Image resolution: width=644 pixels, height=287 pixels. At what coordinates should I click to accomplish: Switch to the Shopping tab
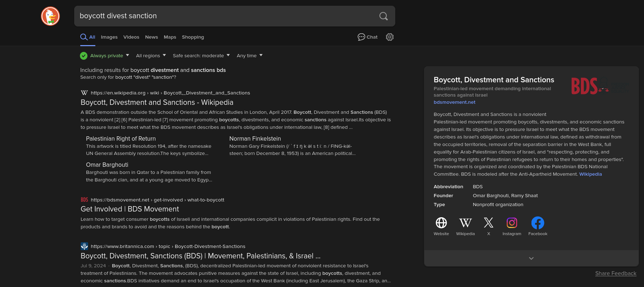pyautogui.click(x=193, y=37)
